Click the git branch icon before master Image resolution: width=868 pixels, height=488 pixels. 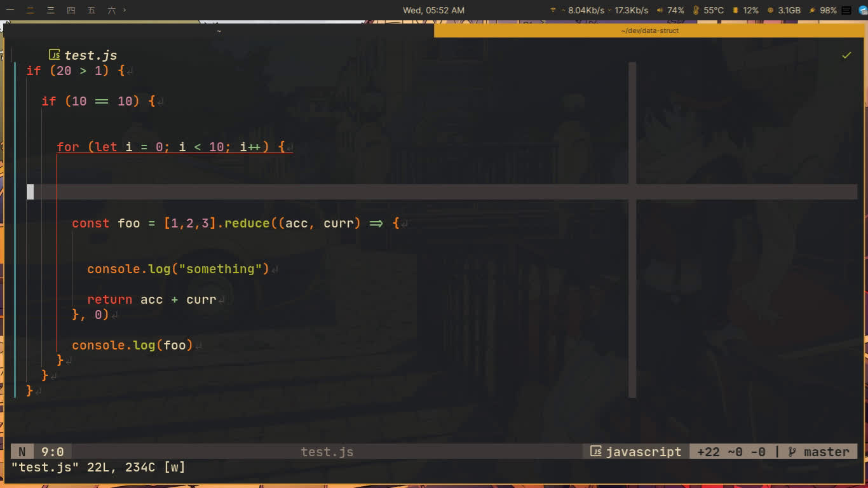tap(792, 452)
